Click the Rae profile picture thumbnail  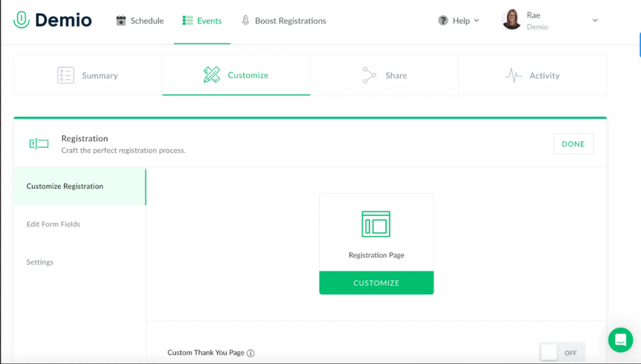coord(512,19)
